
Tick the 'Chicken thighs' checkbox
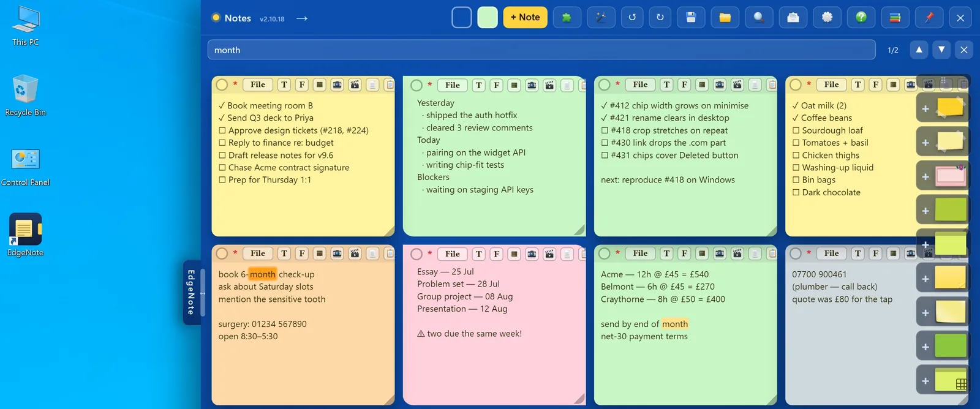coord(796,156)
